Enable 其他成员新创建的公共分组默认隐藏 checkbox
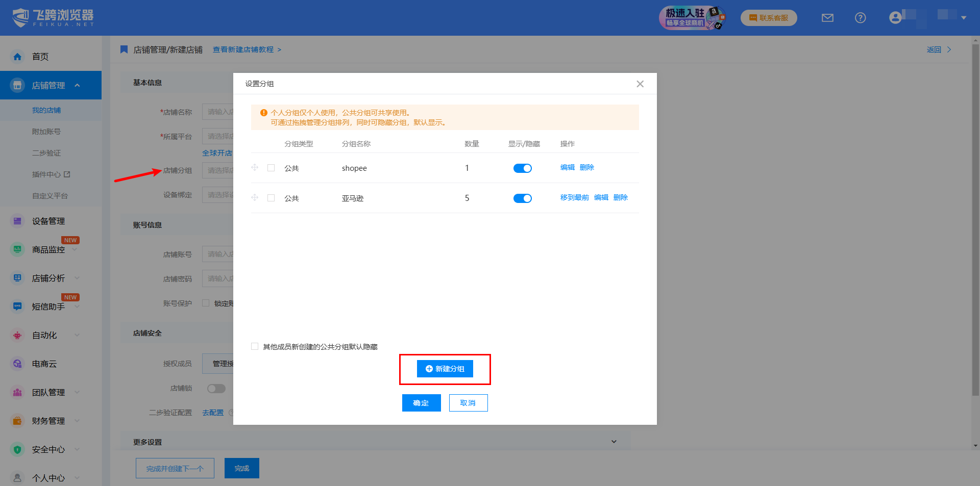 255,346
